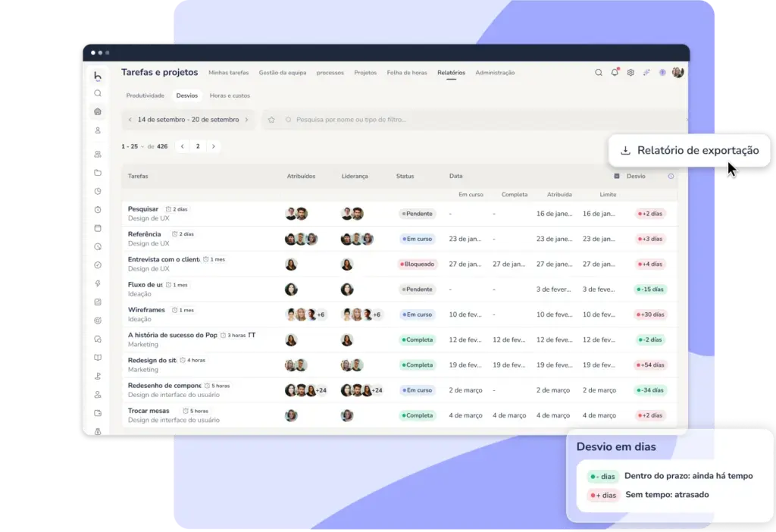Open the Trocar mesas task
The height and width of the screenshot is (532, 776).
pyautogui.click(x=149, y=412)
